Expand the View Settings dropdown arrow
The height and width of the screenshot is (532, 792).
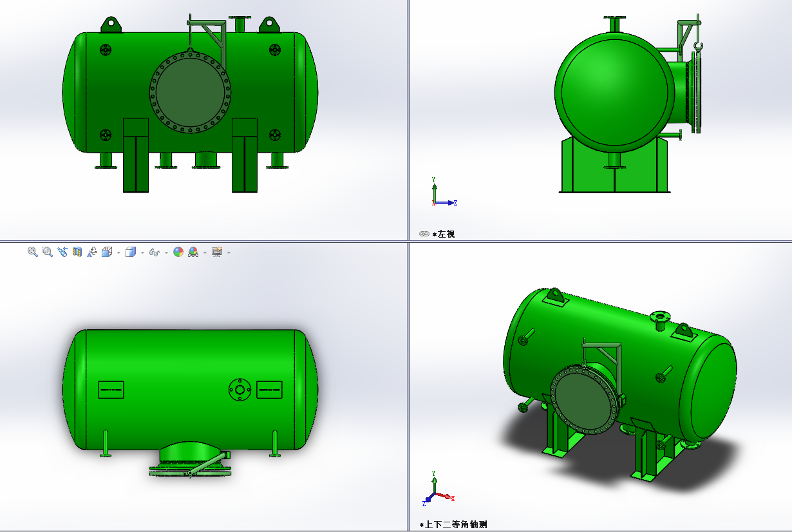click(x=229, y=252)
